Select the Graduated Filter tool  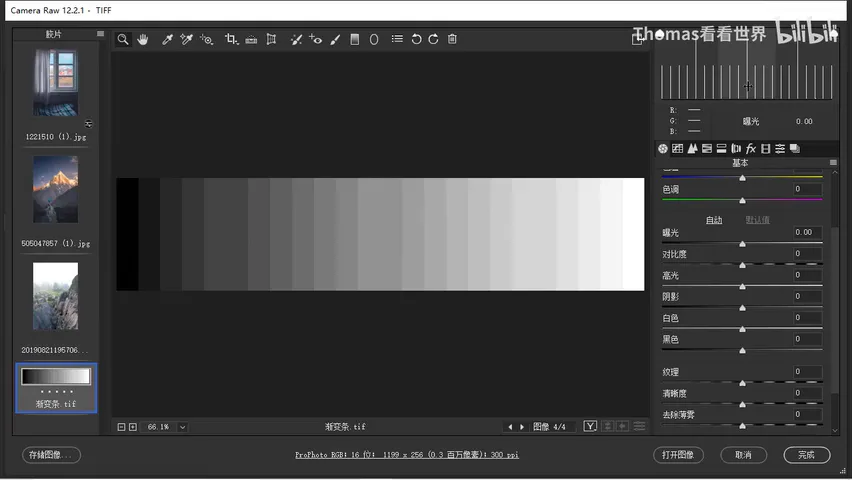coord(355,39)
